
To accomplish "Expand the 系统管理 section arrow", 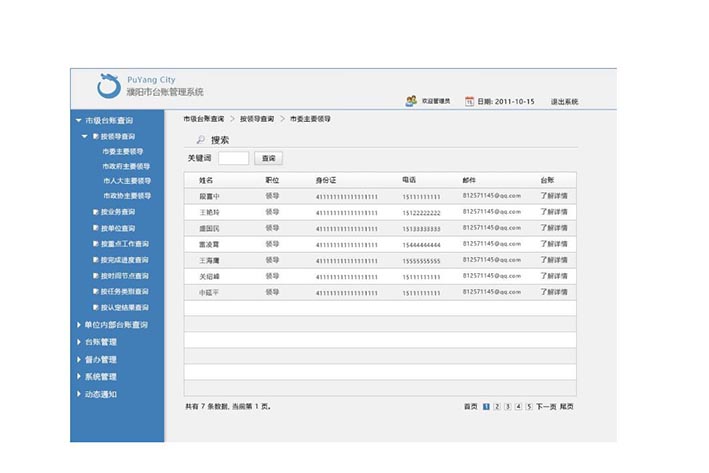I will point(79,376).
